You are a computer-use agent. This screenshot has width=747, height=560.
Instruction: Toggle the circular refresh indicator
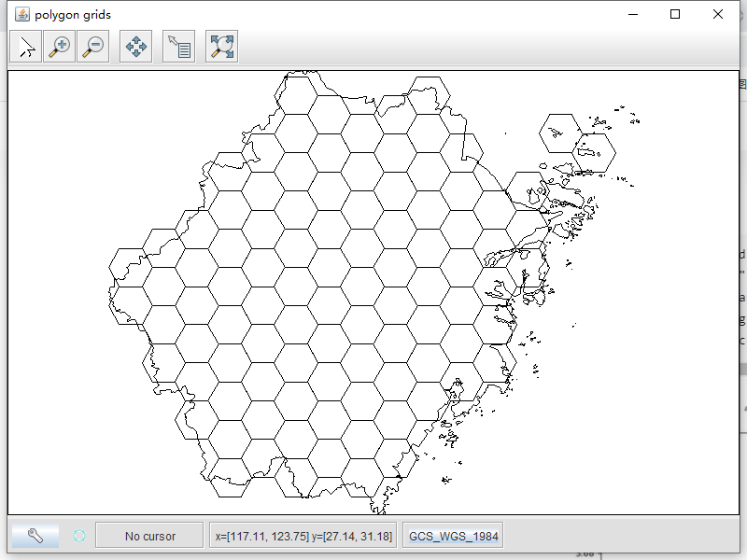(x=79, y=535)
